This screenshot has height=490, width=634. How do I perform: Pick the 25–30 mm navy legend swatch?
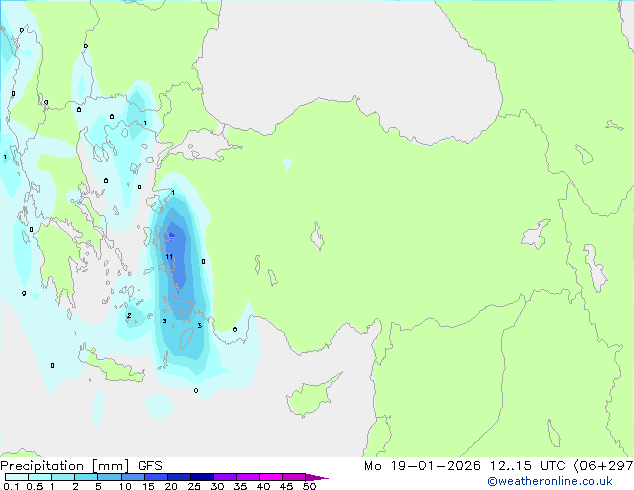202,477
